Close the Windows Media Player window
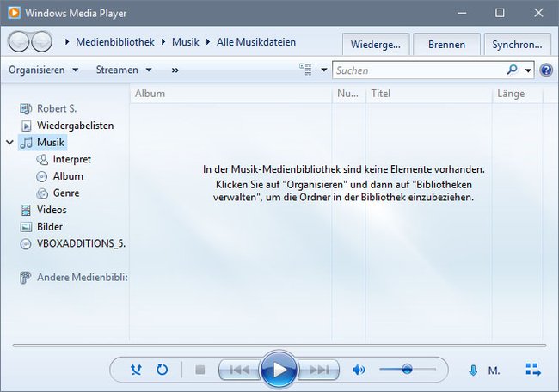The width and height of the screenshot is (559, 392). coord(538,13)
